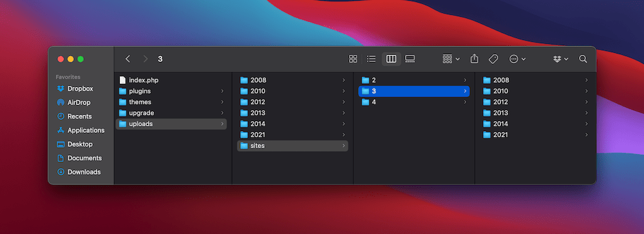
Task: Select the uploads folder
Action: (x=171, y=124)
